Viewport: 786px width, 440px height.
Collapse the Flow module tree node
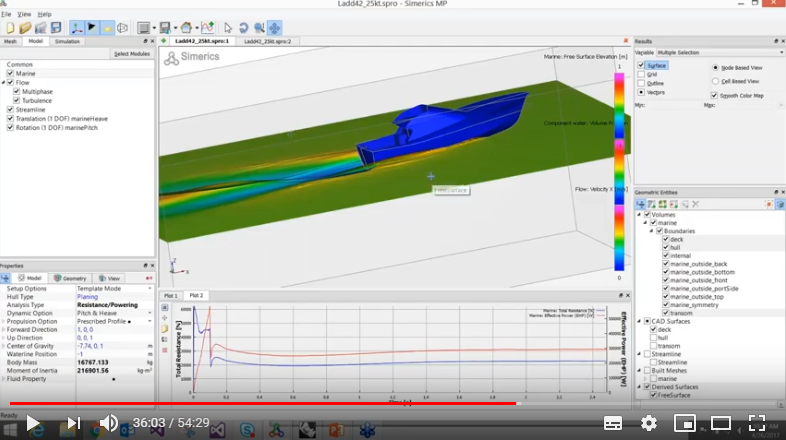coord(4,82)
